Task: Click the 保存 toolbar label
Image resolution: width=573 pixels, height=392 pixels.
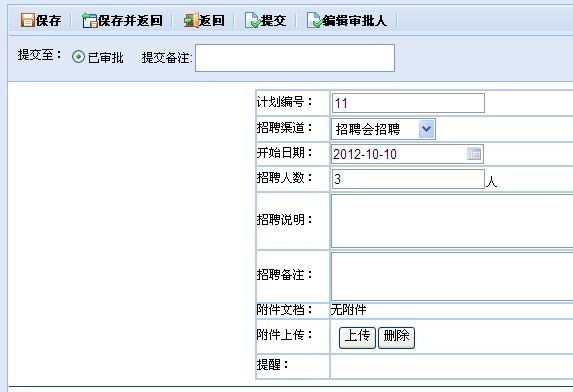Action: click(x=48, y=21)
